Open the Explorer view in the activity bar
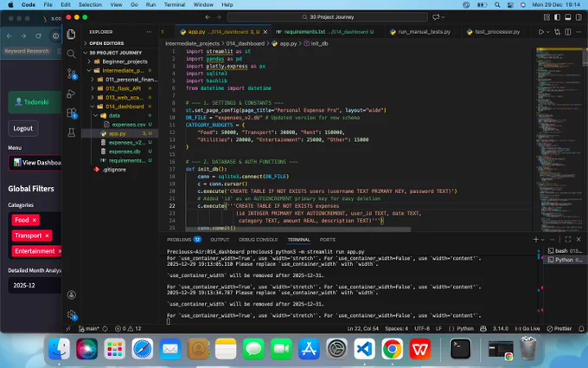Viewport: 588px width, 368px height. (x=71, y=35)
